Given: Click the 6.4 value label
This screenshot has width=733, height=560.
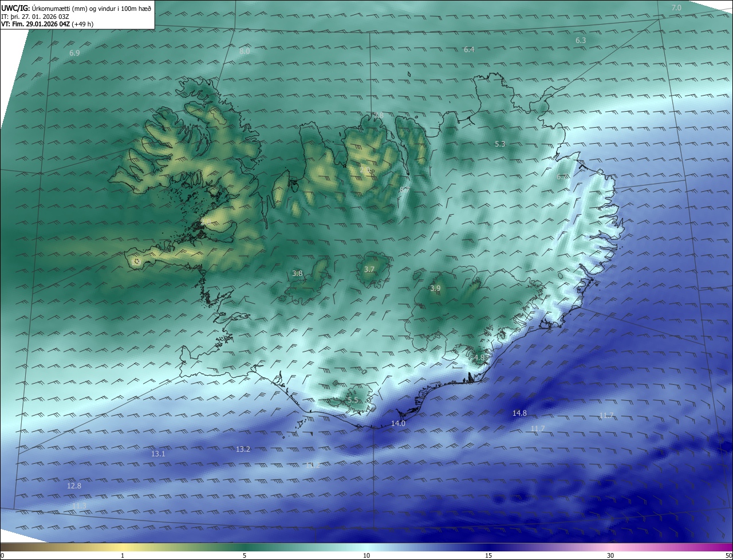Looking at the screenshot, I should pyautogui.click(x=469, y=49).
